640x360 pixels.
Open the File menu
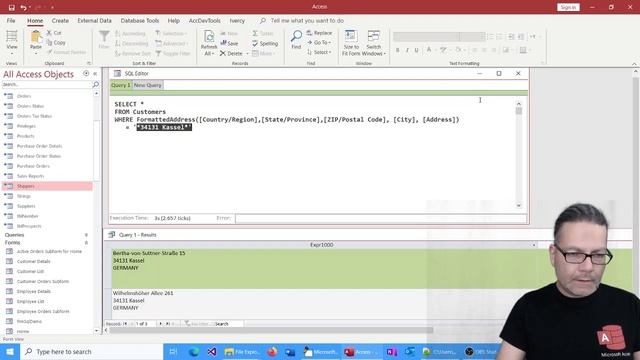click(x=11, y=20)
